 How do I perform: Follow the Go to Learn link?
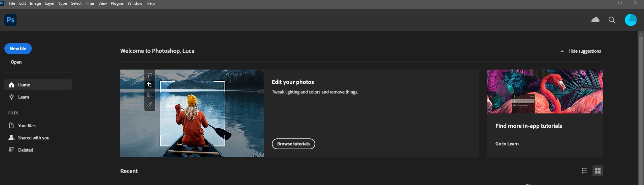(507, 144)
